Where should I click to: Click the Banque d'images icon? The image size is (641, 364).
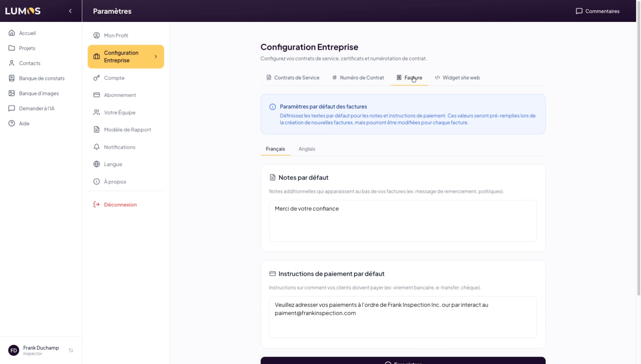pos(12,93)
